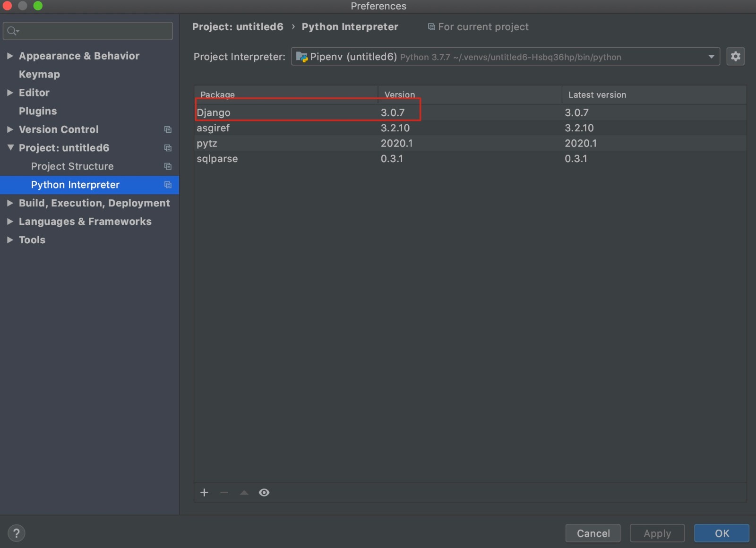Click the Pipenv interpreter icon in combo box
756x548 pixels.
point(301,57)
